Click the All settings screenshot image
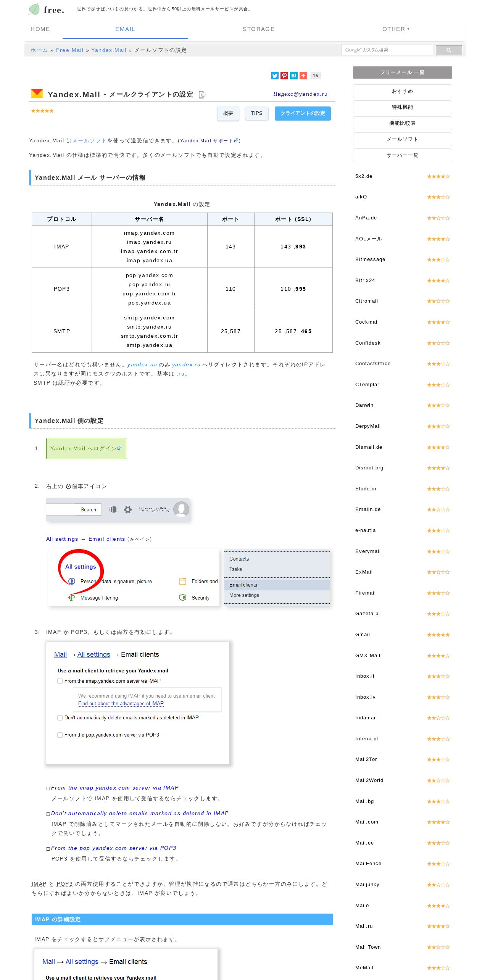 point(134,577)
